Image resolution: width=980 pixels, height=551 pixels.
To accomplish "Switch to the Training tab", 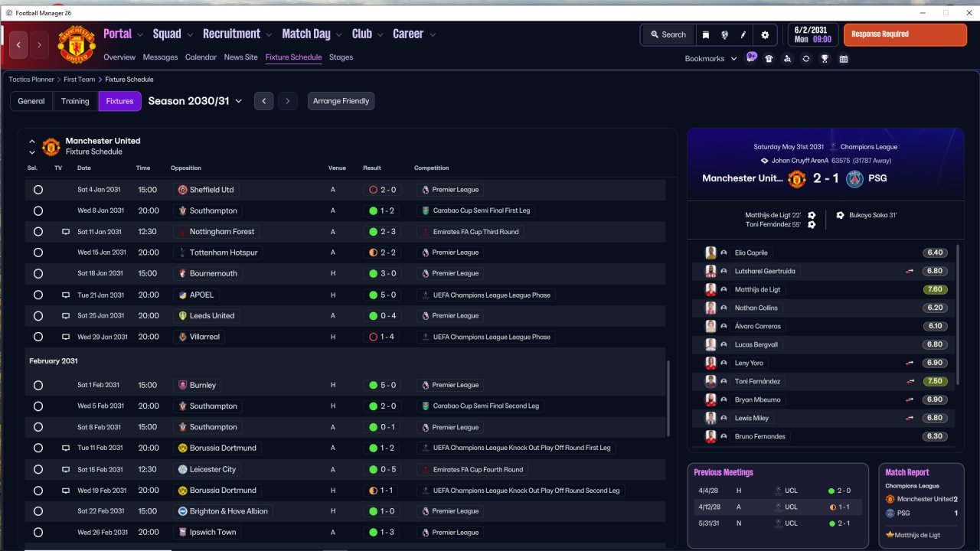I will (x=75, y=101).
